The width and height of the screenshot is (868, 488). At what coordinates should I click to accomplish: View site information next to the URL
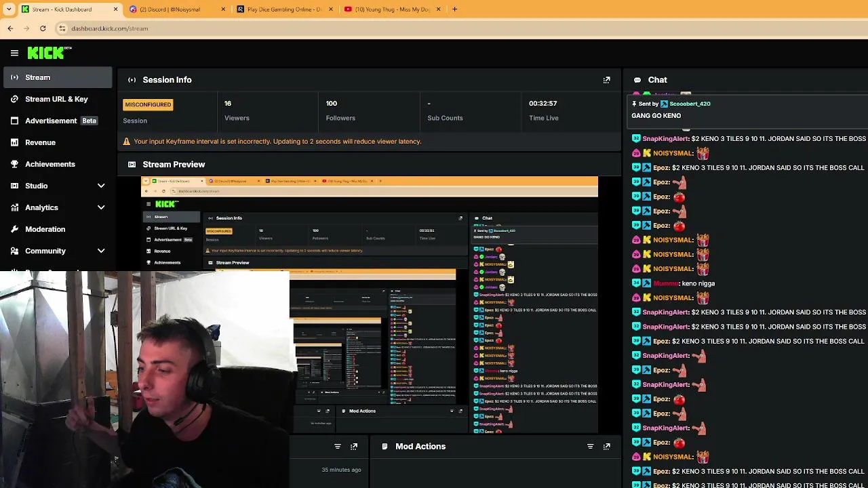click(62, 28)
